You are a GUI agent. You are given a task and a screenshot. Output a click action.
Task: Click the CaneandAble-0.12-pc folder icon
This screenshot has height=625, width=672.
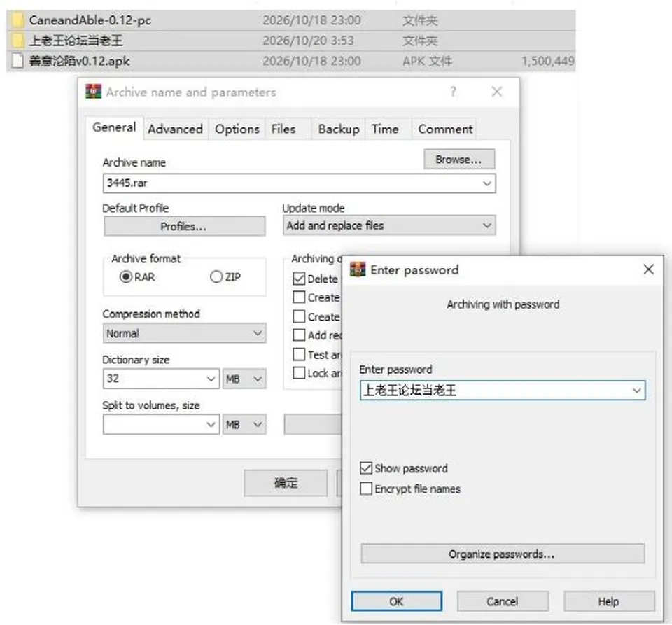(x=18, y=20)
